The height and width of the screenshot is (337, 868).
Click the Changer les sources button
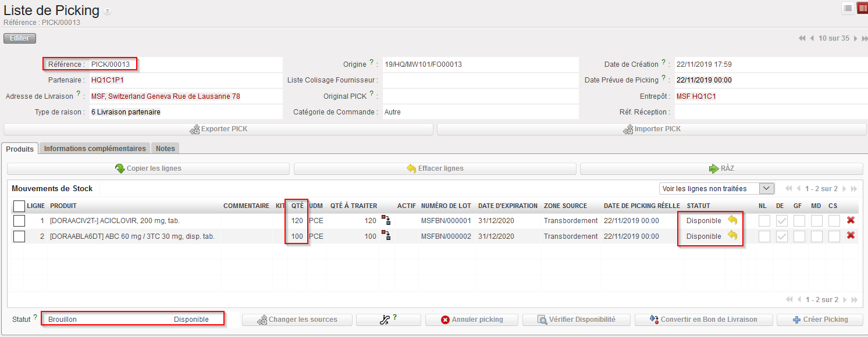[297, 320]
